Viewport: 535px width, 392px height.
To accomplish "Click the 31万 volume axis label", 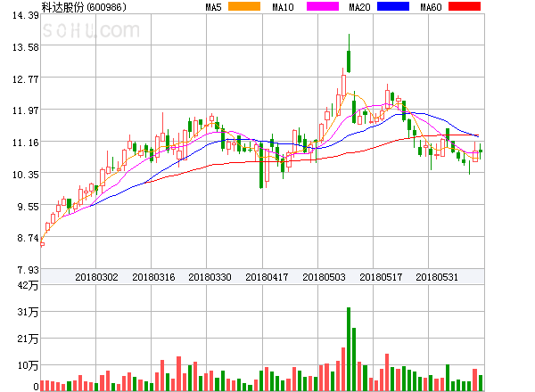I will 28,312.
